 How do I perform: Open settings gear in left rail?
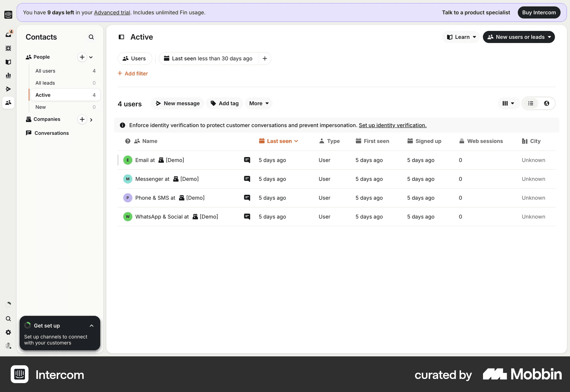(x=8, y=332)
